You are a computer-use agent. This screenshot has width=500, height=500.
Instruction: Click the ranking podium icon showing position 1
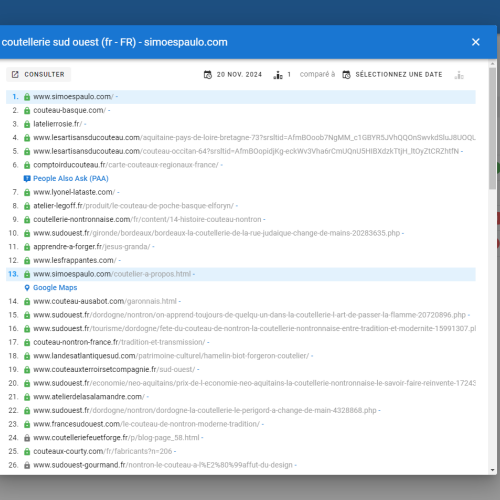[278, 75]
